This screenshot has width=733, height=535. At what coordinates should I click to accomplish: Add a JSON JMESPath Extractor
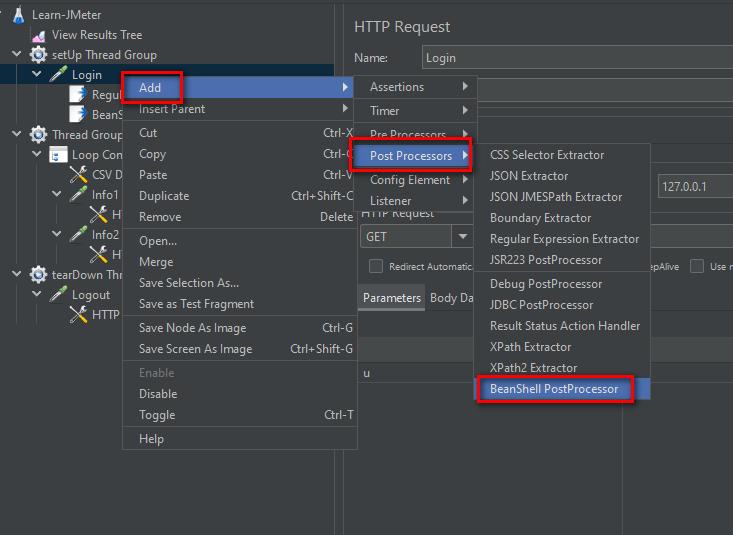(x=562, y=197)
